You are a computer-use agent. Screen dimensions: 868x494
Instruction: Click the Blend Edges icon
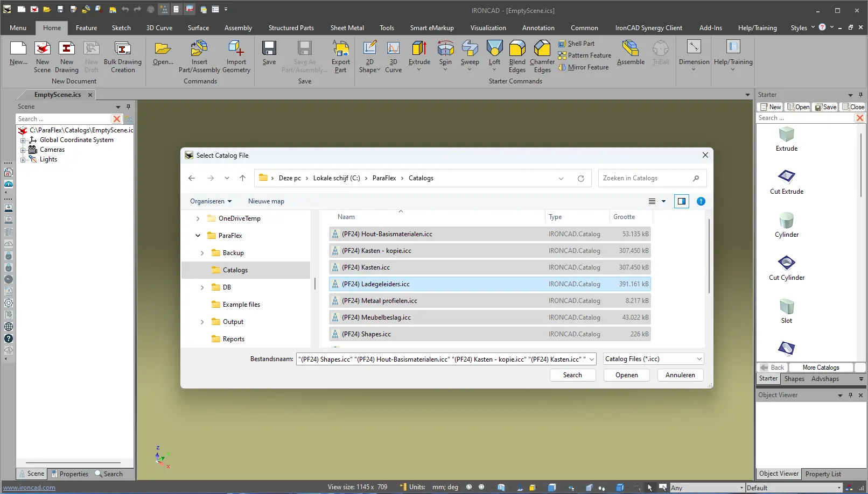tap(517, 50)
